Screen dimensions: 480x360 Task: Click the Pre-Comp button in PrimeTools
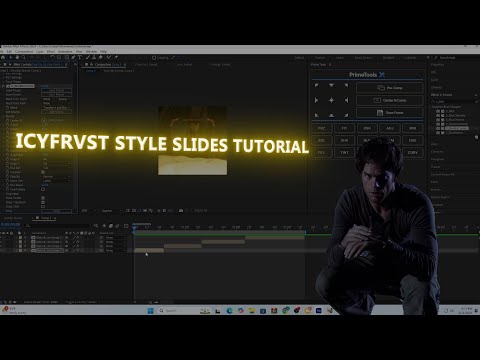coord(390,88)
